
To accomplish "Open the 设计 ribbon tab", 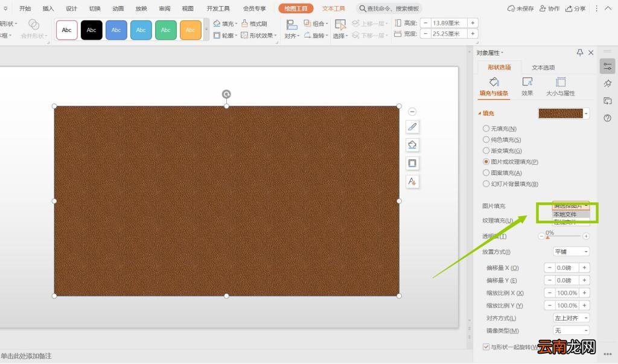I will click(71, 8).
